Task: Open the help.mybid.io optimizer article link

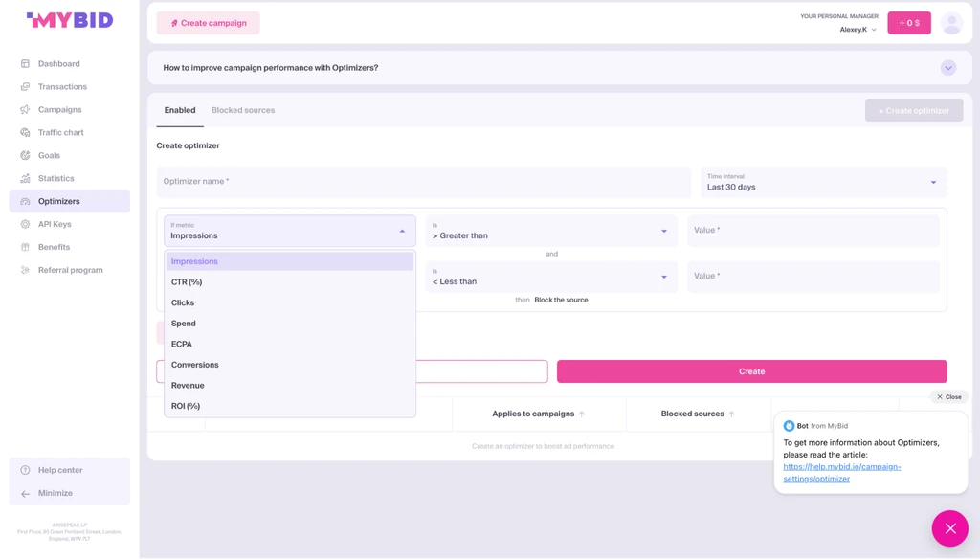Action: coord(842,473)
